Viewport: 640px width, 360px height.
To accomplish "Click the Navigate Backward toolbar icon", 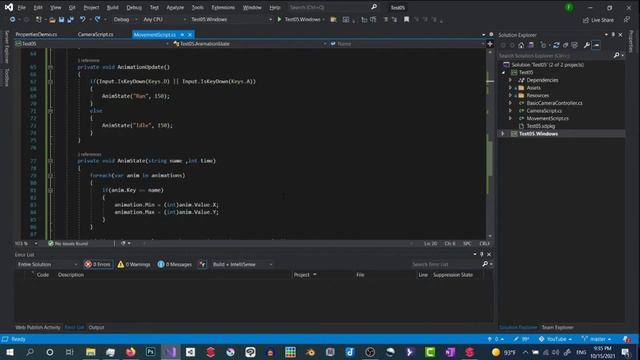I will 13,19.
